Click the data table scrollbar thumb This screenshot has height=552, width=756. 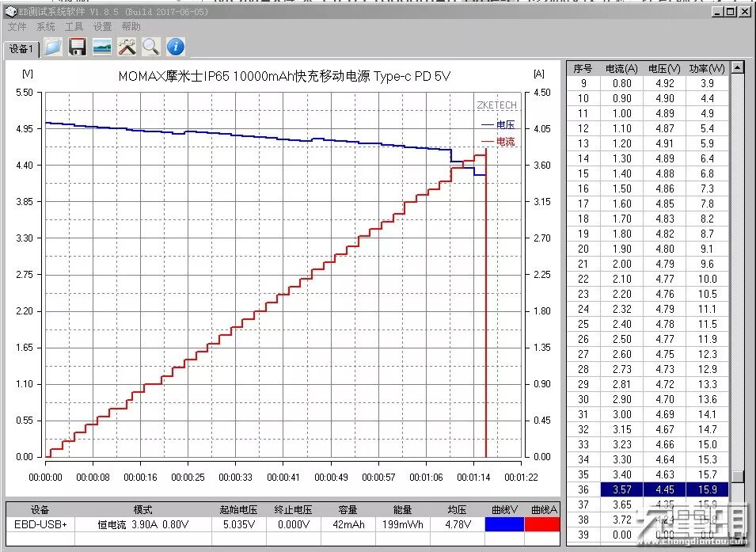point(737,476)
